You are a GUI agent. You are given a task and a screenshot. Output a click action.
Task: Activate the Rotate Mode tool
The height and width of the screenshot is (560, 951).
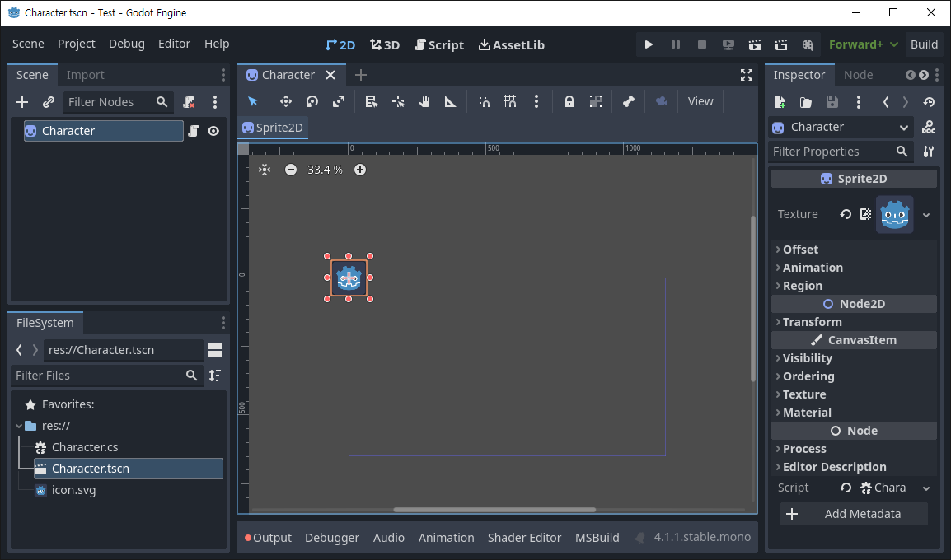312,101
